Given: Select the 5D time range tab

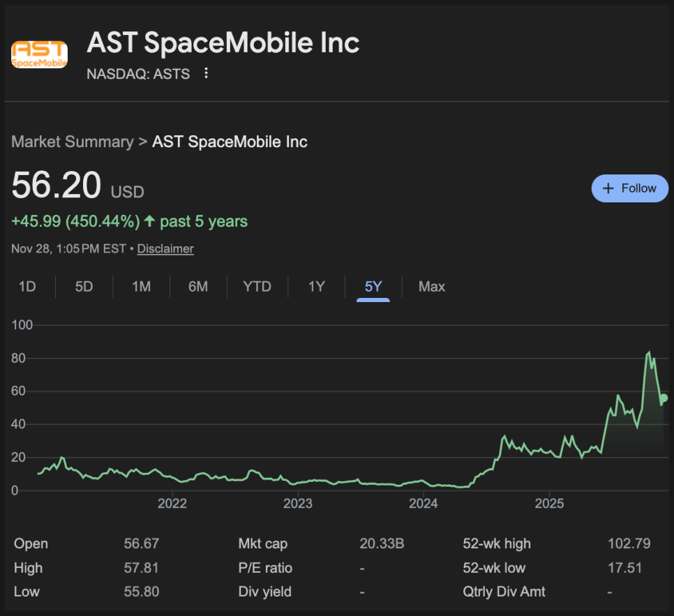Looking at the screenshot, I should tap(84, 287).
